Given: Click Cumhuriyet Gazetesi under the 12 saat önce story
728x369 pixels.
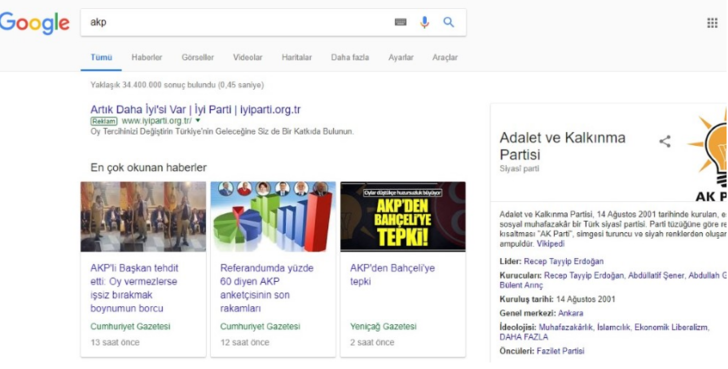Looking at the screenshot, I should click(260, 327).
